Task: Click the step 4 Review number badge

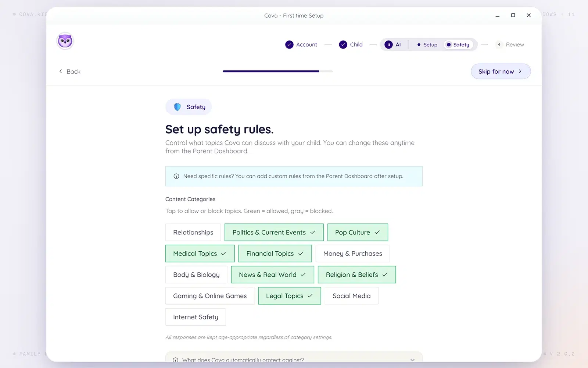Action: [x=499, y=45]
